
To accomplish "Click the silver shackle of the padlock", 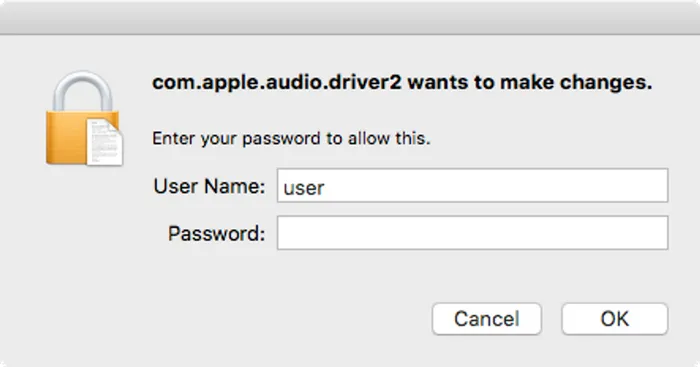I will click(x=82, y=91).
